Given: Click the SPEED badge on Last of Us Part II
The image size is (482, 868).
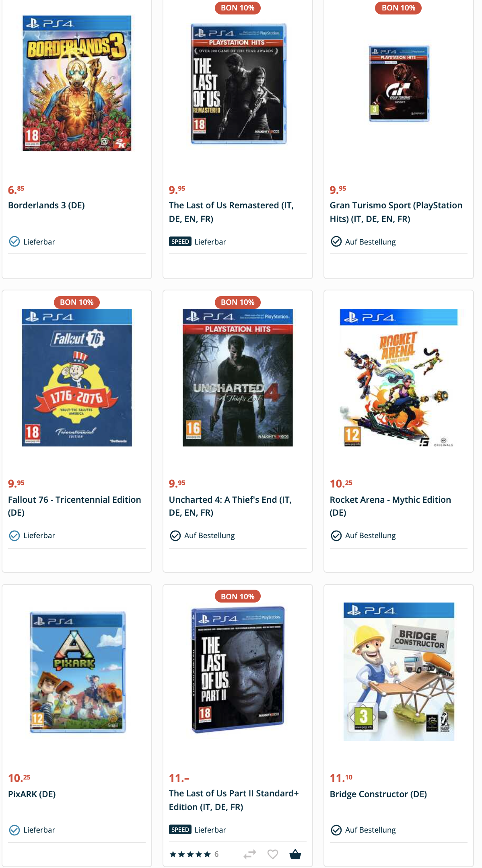Looking at the screenshot, I should (180, 830).
